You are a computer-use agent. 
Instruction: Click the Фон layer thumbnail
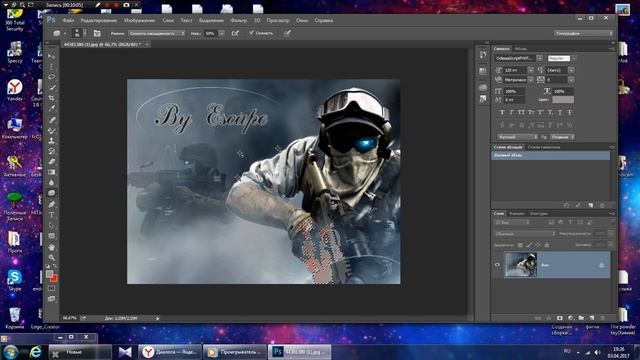pyautogui.click(x=520, y=264)
